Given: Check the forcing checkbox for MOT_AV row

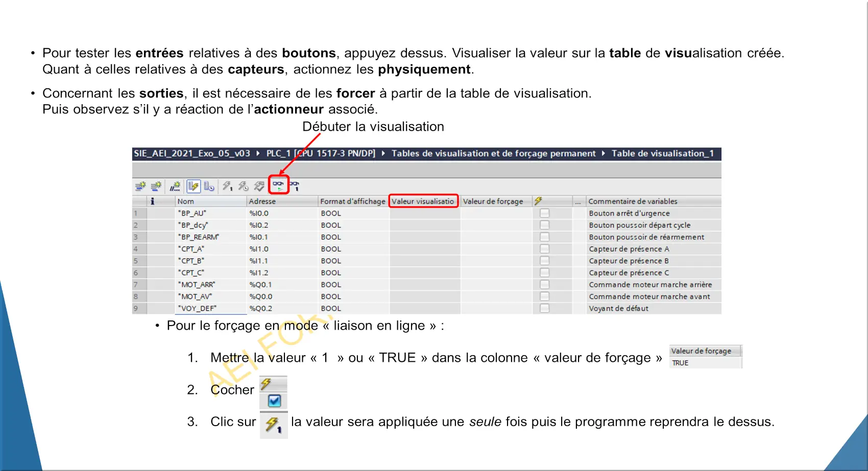Looking at the screenshot, I should click(x=544, y=296).
